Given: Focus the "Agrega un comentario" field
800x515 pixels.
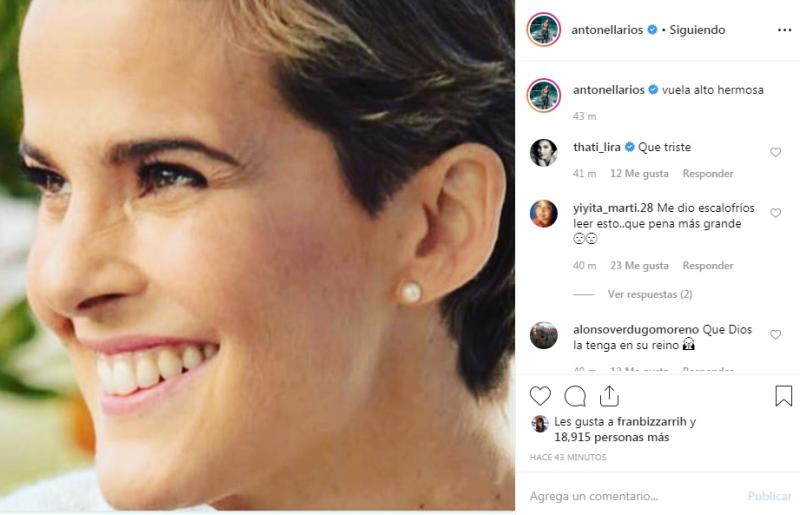Looking at the screenshot, I should tap(630, 496).
